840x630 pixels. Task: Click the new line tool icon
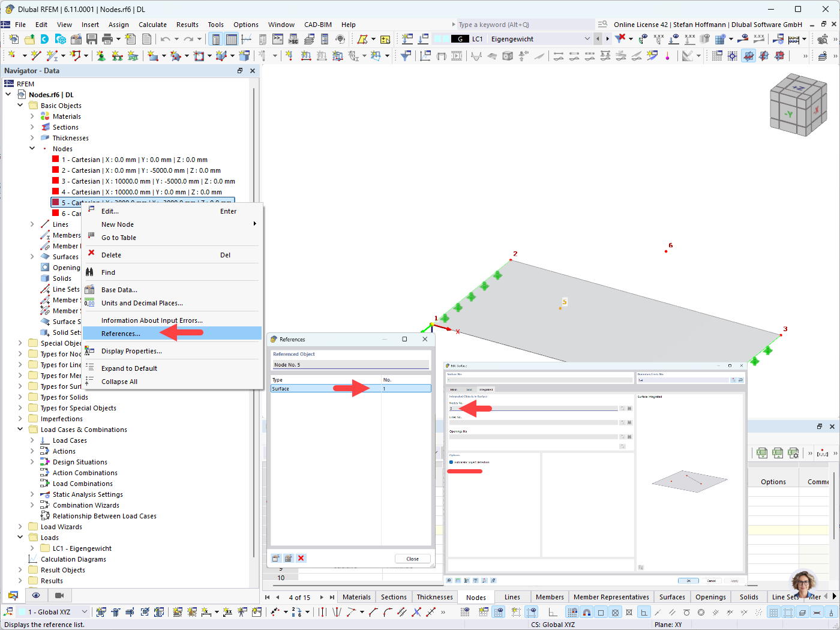pos(36,56)
